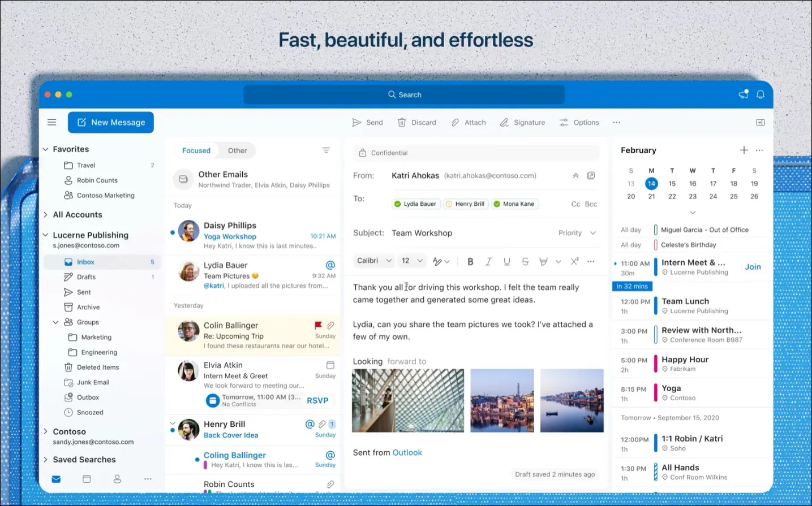
Task: Click the Attach paperclip icon
Action: click(x=456, y=123)
